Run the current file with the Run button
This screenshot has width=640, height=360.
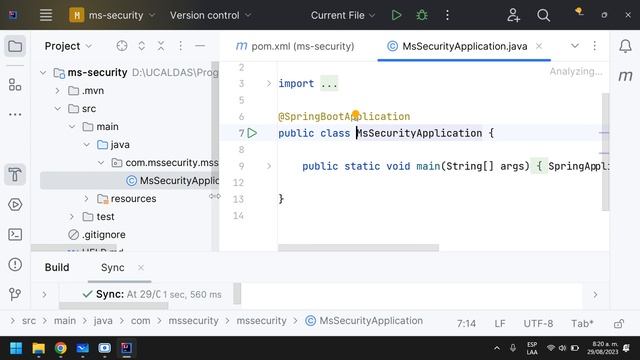click(396, 15)
